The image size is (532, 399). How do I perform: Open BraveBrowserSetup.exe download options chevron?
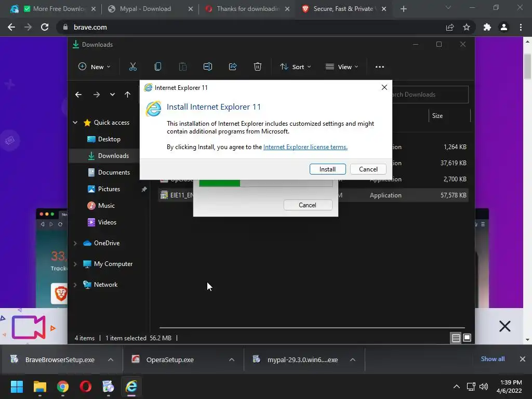point(111,360)
